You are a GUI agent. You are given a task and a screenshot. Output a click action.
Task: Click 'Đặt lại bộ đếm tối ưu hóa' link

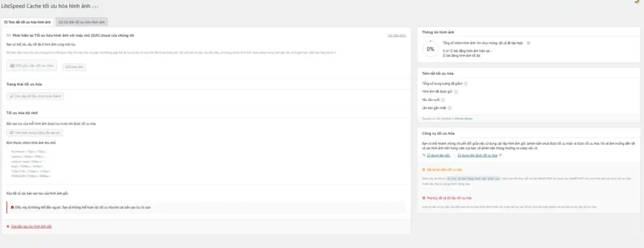click(444, 169)
